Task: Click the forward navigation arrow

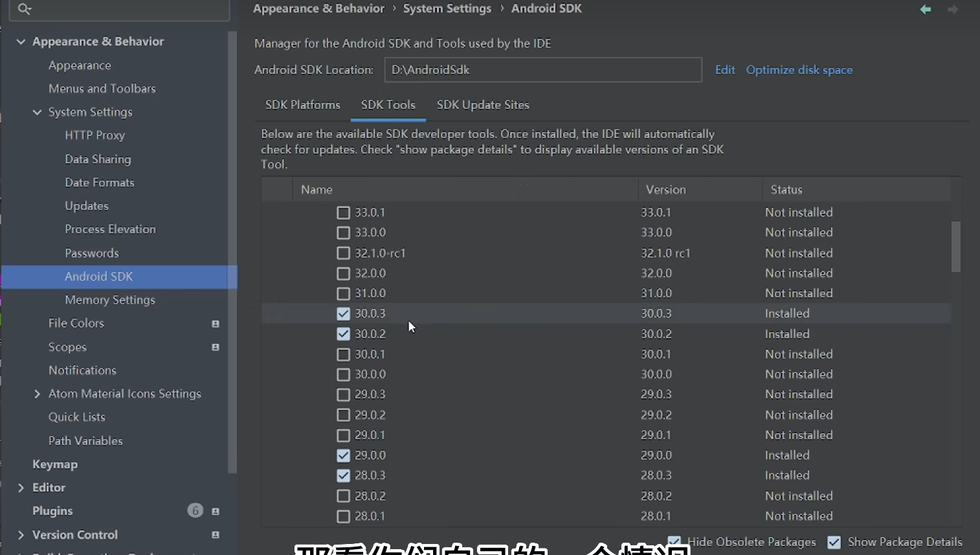Action: (x=953, y=9)
